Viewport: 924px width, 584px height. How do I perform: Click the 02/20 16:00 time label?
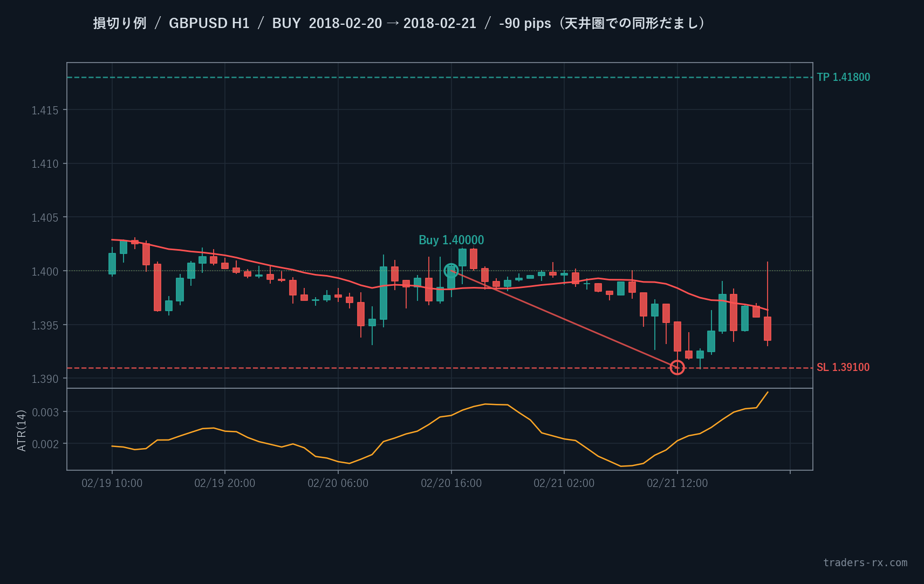click(x=451, y=483)
